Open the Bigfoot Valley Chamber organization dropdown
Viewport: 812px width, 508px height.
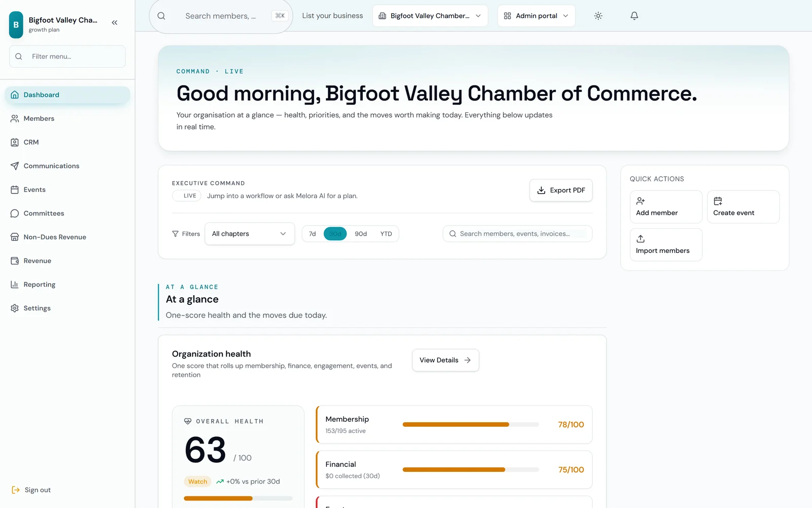(x=430, y=16)
